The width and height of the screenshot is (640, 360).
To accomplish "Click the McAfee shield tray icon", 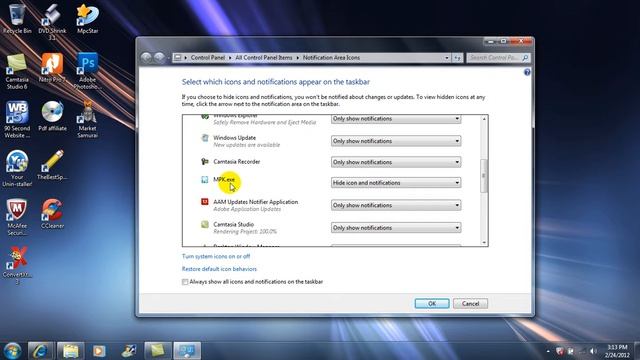I will coord(560,351).
